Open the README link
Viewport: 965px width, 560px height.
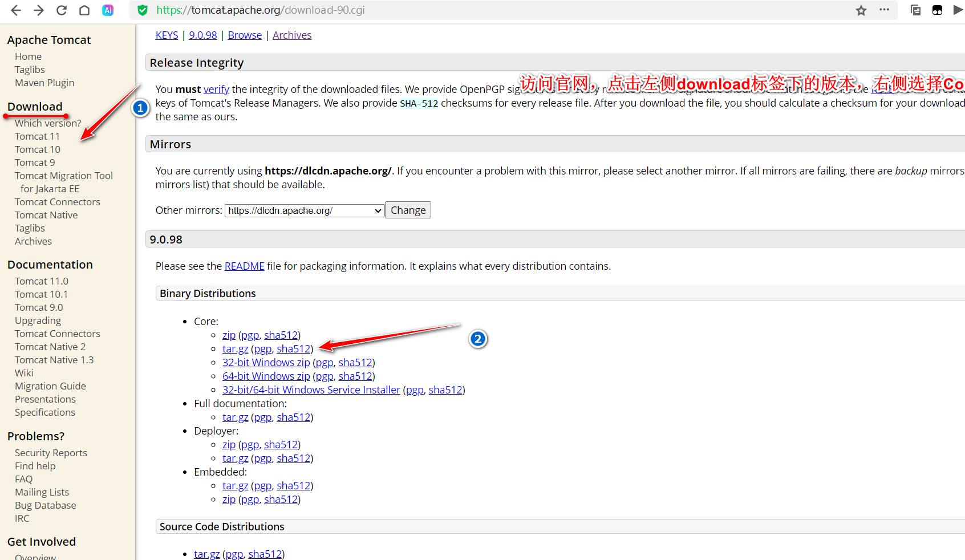(244, 266)
